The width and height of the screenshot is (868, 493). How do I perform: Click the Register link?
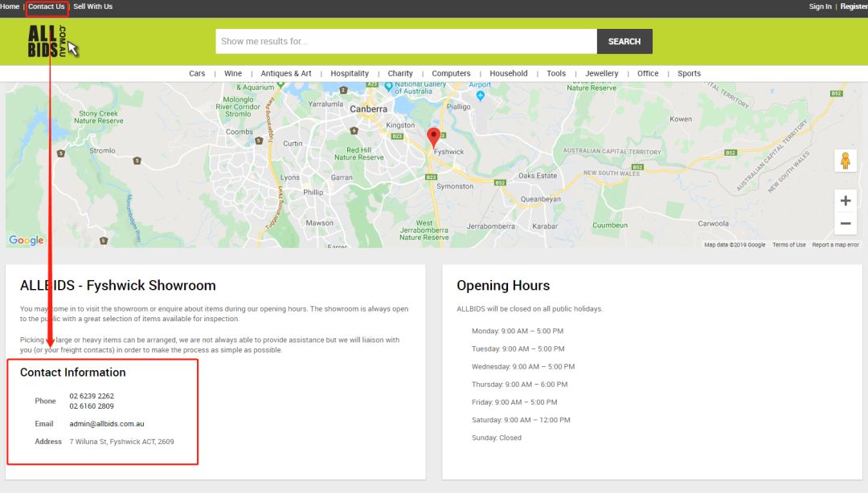854,6
